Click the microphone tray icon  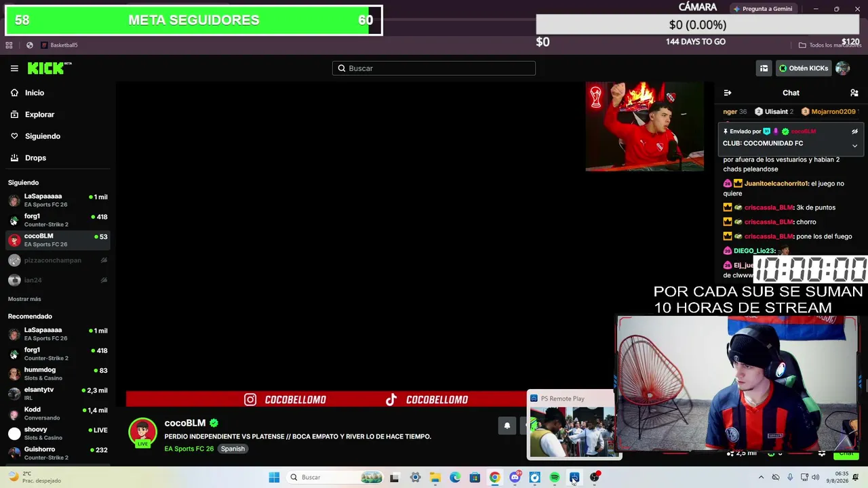(x=790, y=477)
